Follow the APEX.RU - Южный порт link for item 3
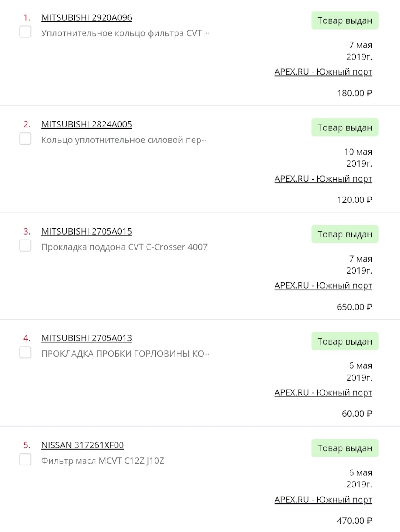Image resolution: width=400 pixels, height=532 pixels. pyautogui.click(x=323, y=286)
